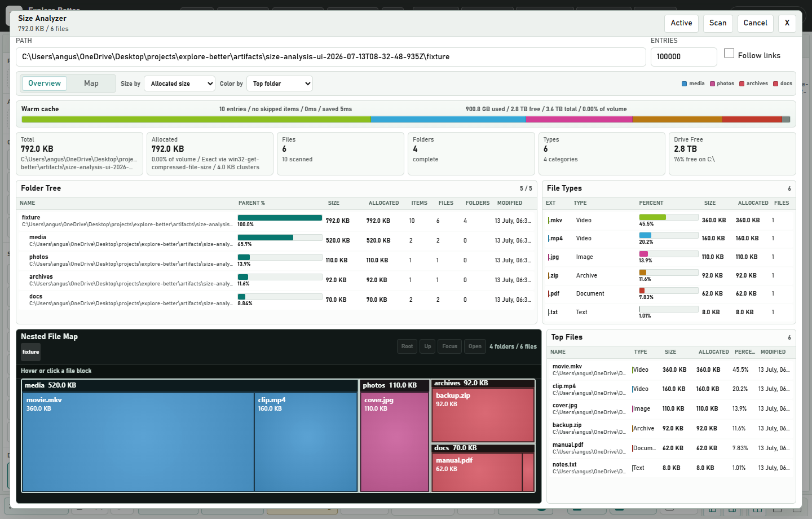Image resolution: width=812 pixels, height=519 pixels.
Task: Click the path input field
Action: (x=331, y=57)
